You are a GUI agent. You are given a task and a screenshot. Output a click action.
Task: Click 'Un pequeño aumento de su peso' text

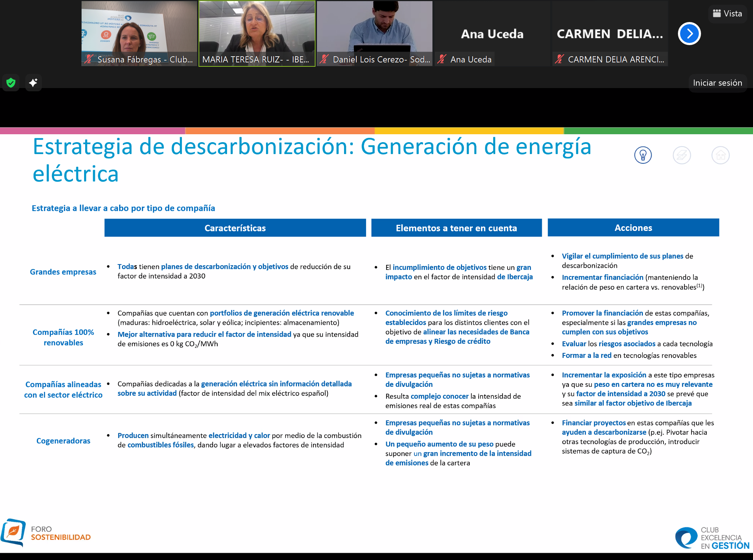439,444
